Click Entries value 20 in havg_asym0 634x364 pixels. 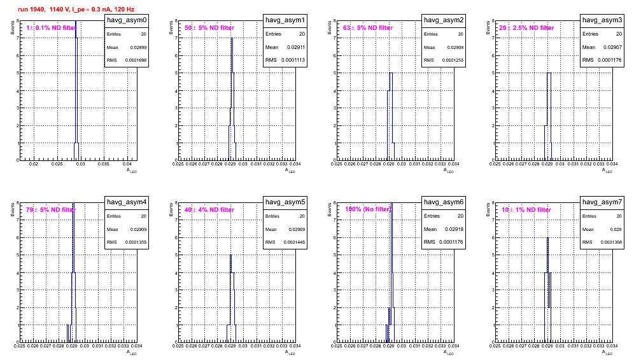click(x=144, y=34)
